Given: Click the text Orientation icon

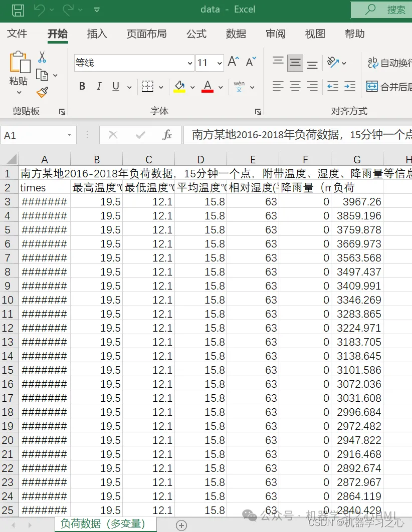Looking at the screenshot, I should [333, 62].
